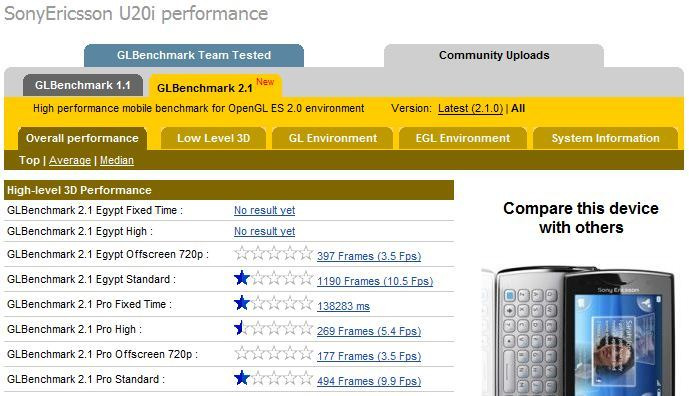Click GLBenchmark 2.1 Egypt Fixed Time label
689x396 pixels.
coord(95,211)
